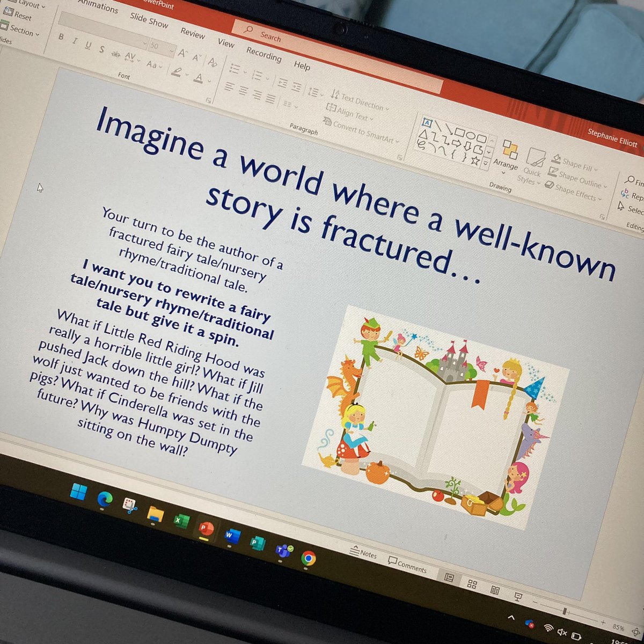This screenshot has height=644, width=644.
Task: Open Shape Effects menu
Action: [572, 191]
